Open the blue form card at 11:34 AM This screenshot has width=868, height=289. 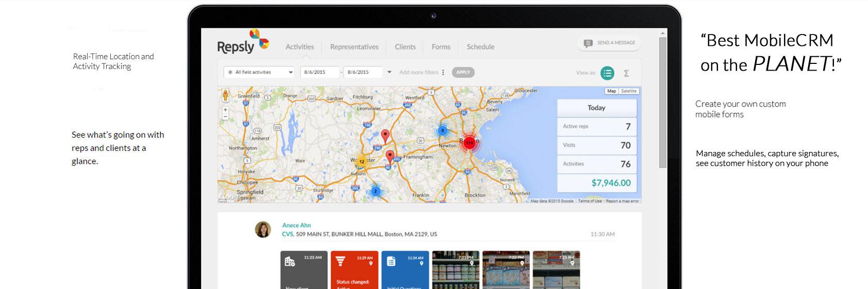405,270
